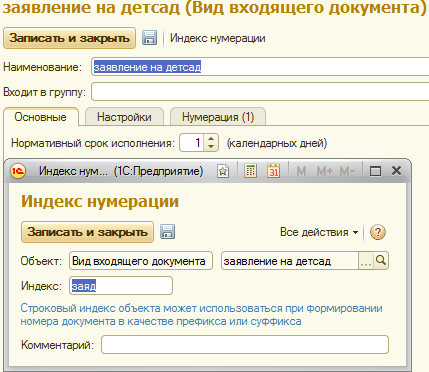Switch to the Настройки tab
This screenshot has height=372, width=429.
click(x=124, y=117)
